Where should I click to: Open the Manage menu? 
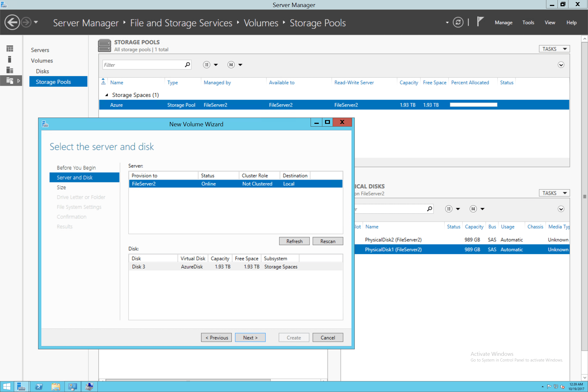tap(503, 22)
